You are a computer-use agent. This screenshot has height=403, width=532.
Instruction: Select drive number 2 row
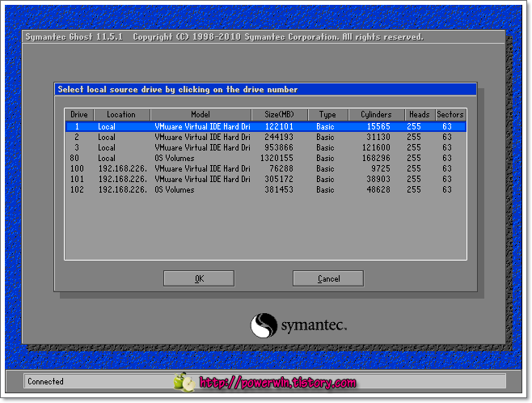pyautogui.click(x=266, y=137)
